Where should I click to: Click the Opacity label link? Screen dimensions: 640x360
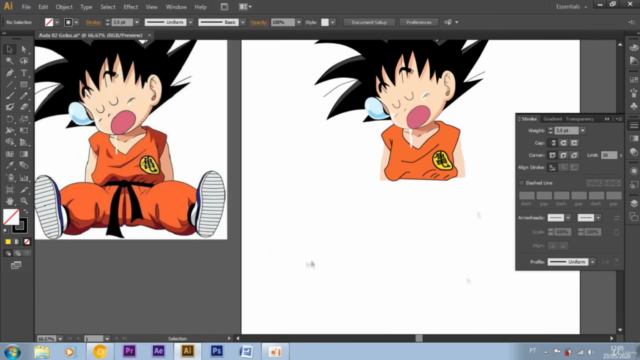tap(258, 22)
